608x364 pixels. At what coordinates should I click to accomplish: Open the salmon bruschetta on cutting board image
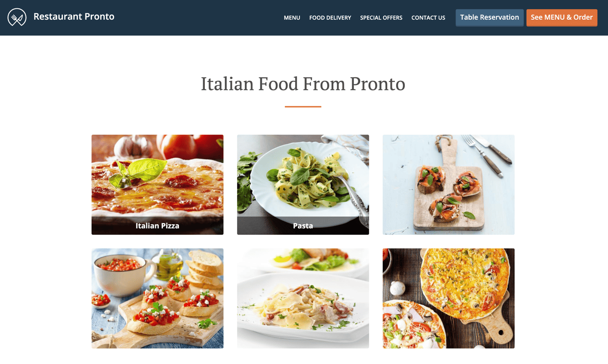coord(449,185)
